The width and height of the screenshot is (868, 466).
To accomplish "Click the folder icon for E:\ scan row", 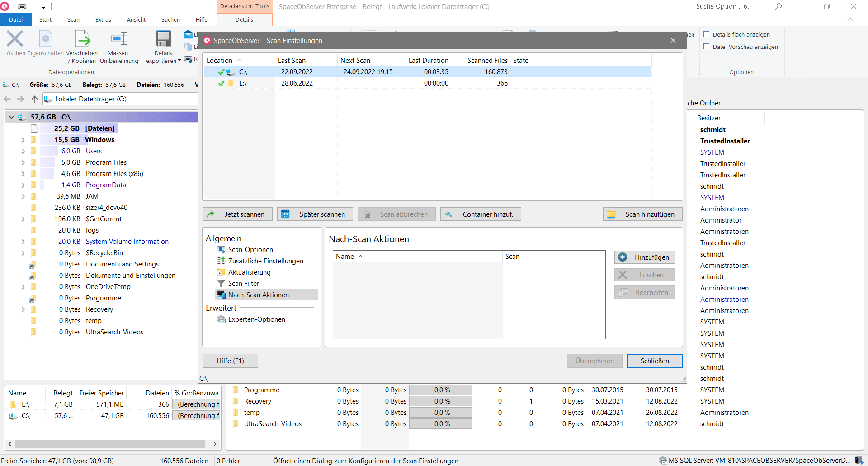I will [231, 83].
